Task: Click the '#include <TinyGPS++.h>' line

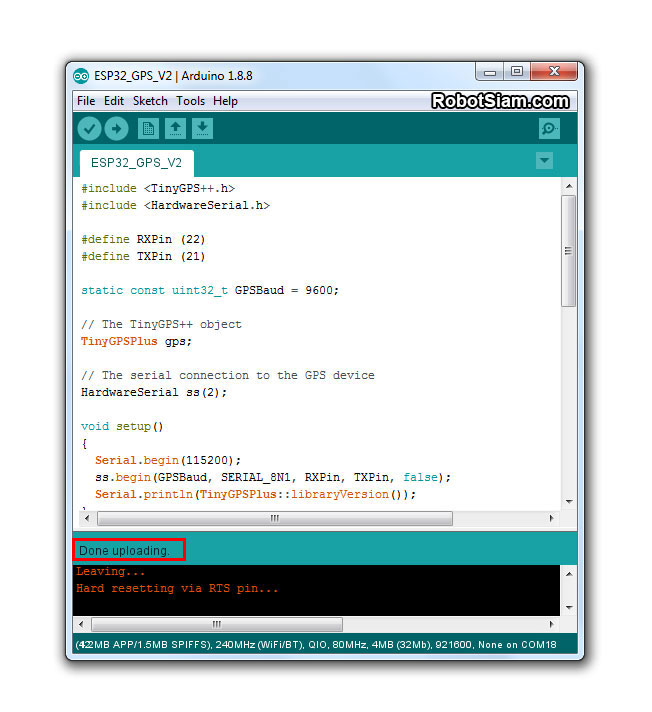Action: coord(158,188)
